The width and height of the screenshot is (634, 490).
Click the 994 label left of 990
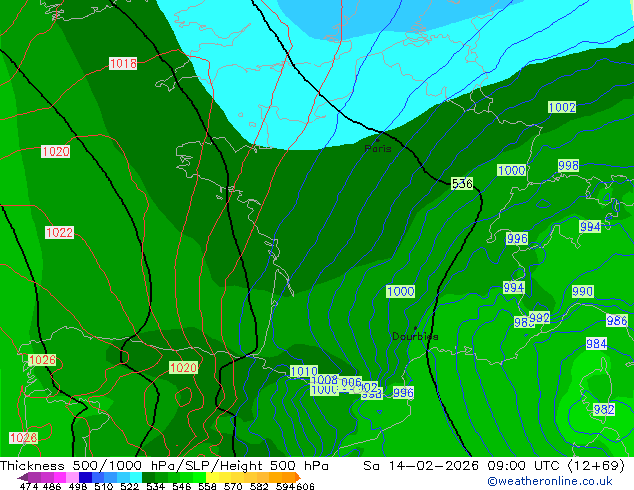coord(514,287)
